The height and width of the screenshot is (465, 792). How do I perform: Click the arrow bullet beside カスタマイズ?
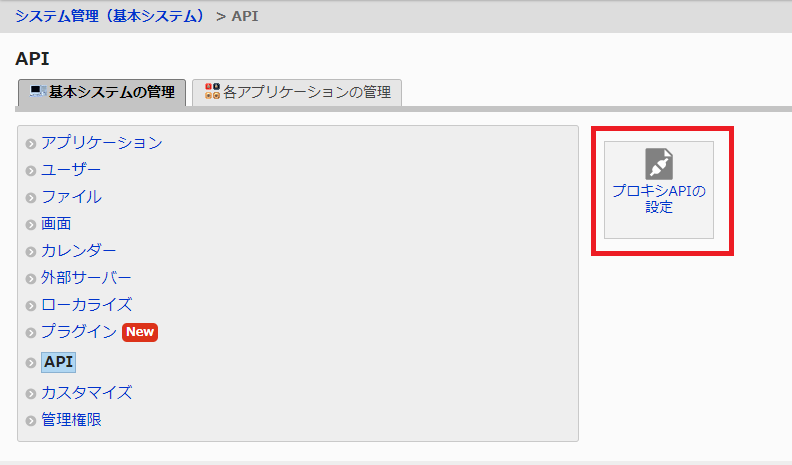(31, 394)
